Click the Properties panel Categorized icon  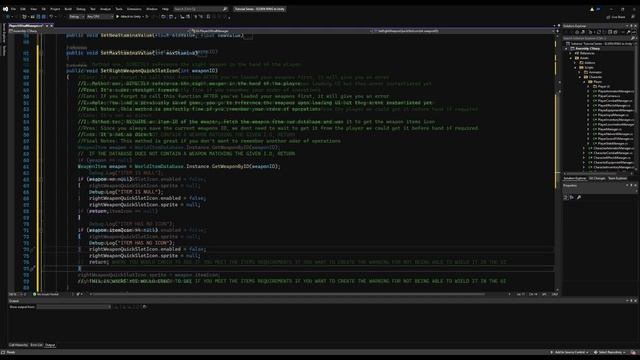565,197
